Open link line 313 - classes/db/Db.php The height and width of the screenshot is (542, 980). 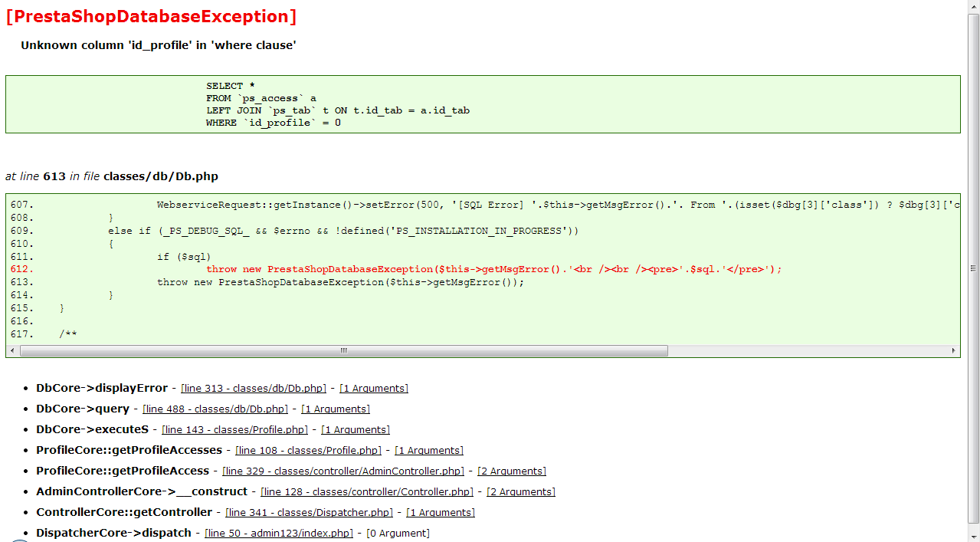tap(254, 389)
